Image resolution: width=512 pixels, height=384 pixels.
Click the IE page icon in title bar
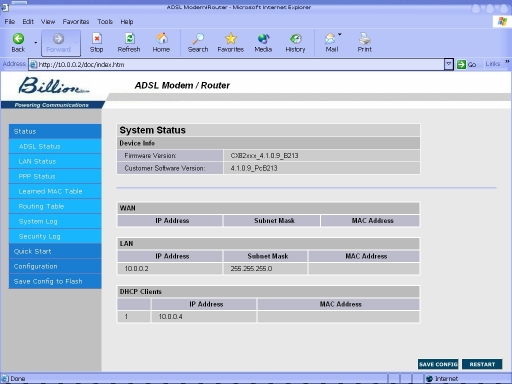click(x=5, y=7)
